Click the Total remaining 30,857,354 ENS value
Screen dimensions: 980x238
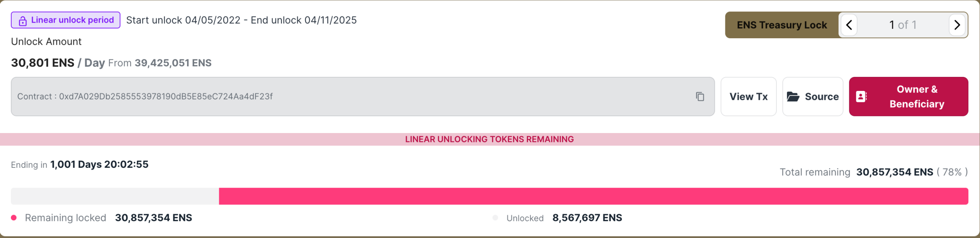click(x=894, y=172)
